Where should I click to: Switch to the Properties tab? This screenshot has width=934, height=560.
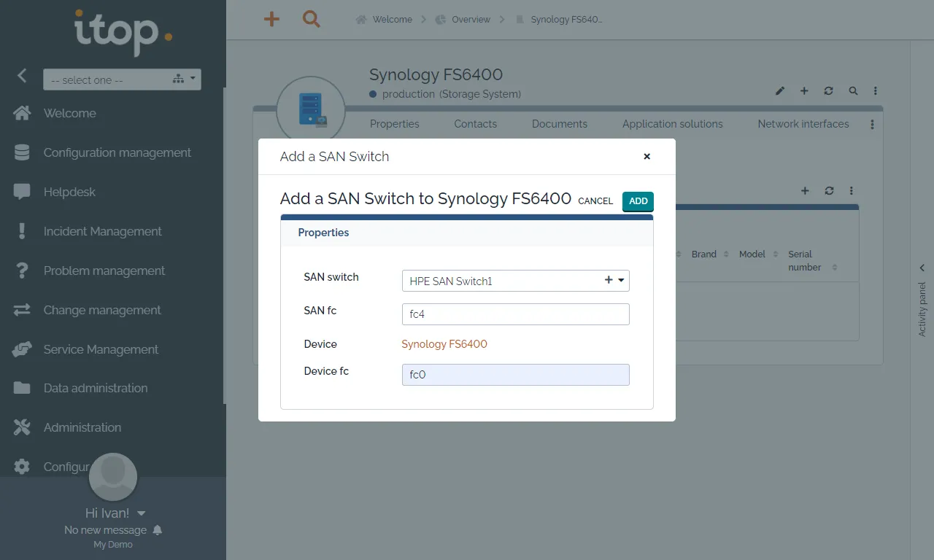click(x=395, y=124)
